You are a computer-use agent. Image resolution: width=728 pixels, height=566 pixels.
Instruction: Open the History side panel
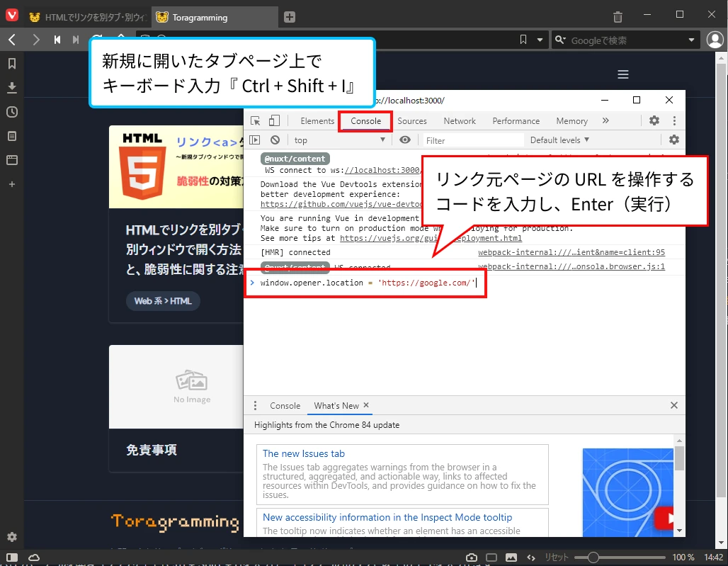(12, 112)
